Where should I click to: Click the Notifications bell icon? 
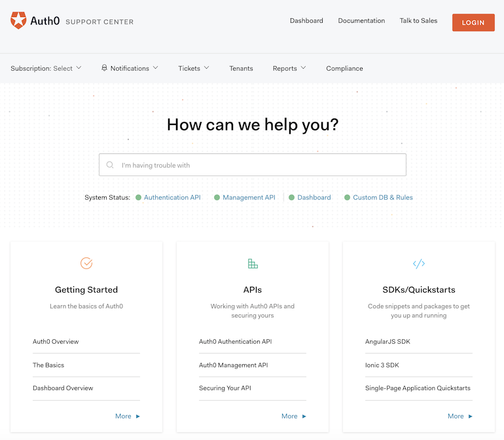tap(104, 68)
